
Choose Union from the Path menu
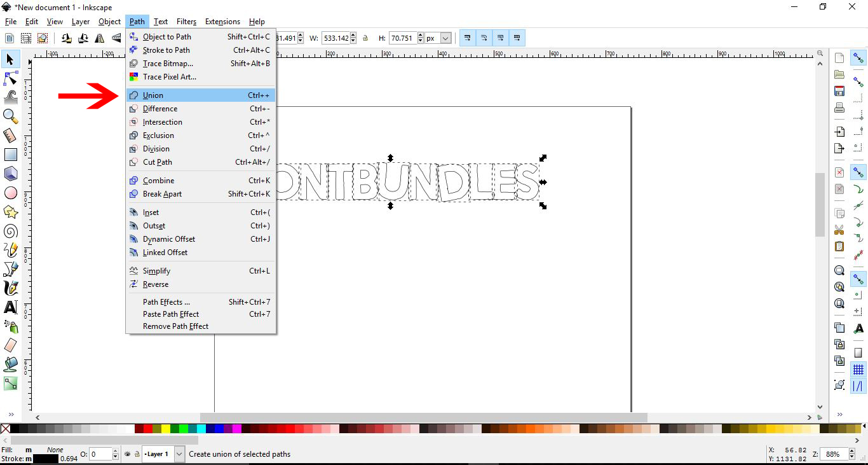(x=201, y=95)
